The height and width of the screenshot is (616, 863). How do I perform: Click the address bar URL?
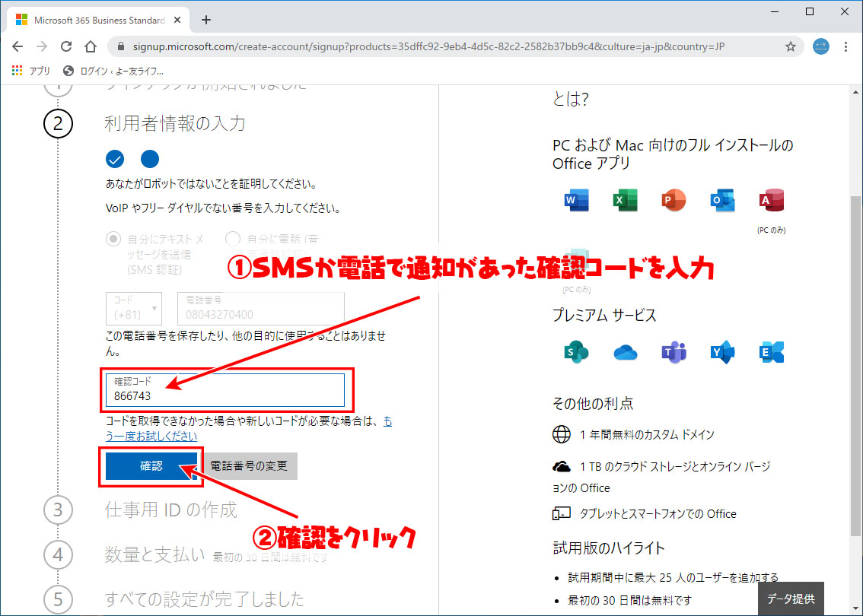click(x=428, y=46)
